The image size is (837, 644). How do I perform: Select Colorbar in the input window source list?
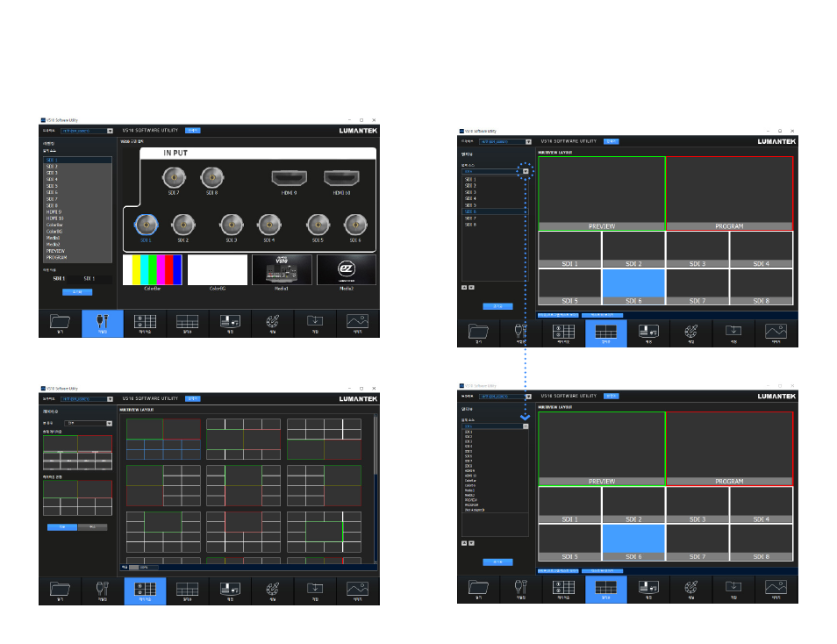tap(78, 225)
